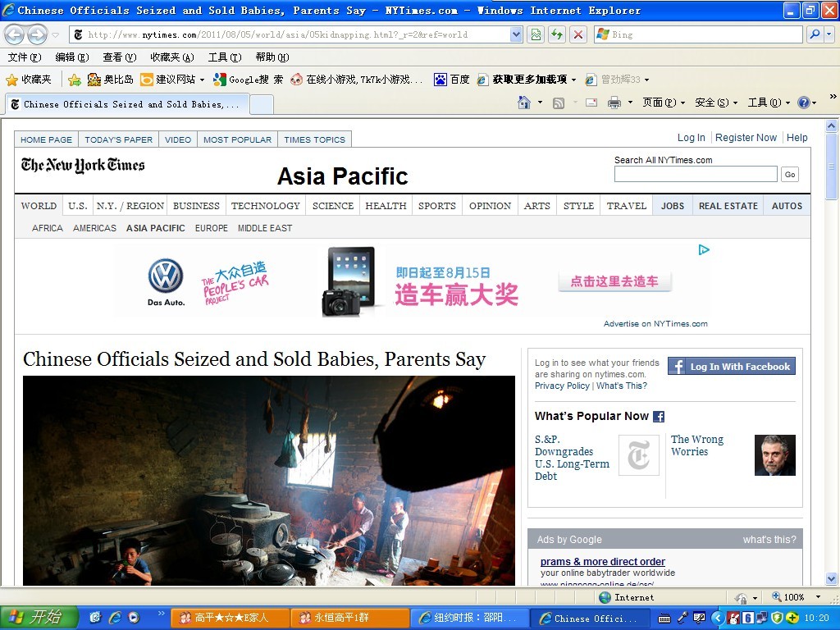Click the Search All NYTimes.com input field
Screen dimensions: 840x630
pyautogui.click(x=695, y=174)
